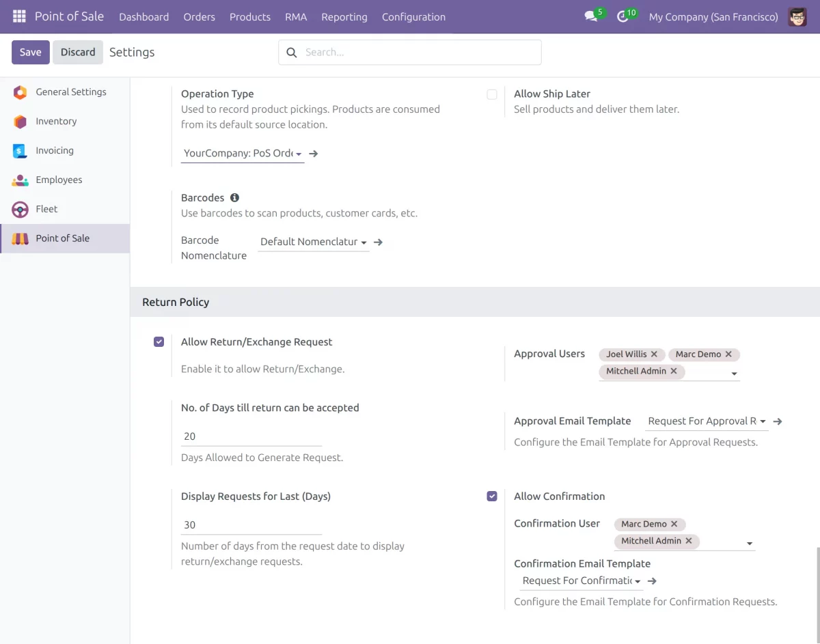
Task: Open Barcode Nomenclature external link arrow
Action: click(x=378, y=242)
